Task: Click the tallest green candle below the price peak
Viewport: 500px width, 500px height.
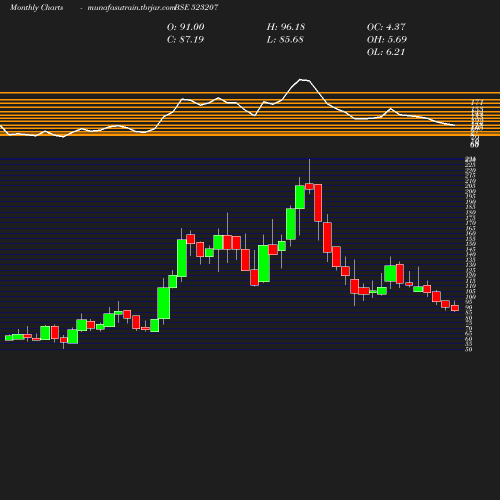Action: [182, 258]
